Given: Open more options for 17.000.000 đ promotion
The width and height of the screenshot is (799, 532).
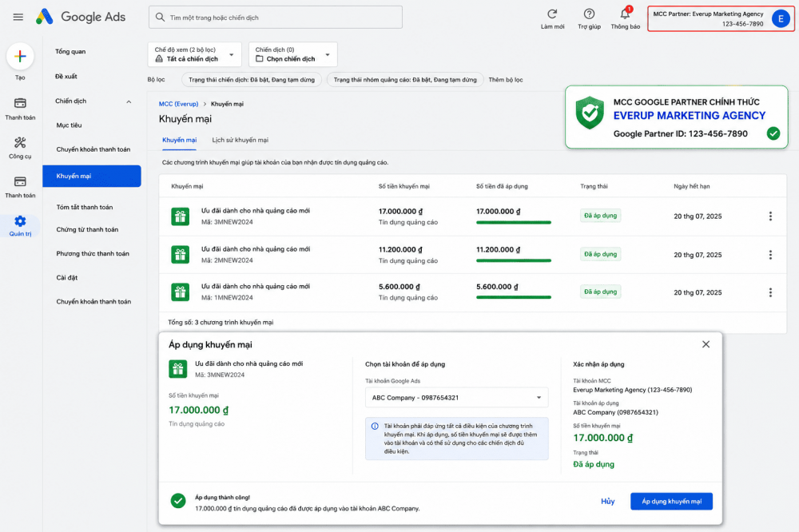Looking at the screenshot, I should [x=770, y=216].
